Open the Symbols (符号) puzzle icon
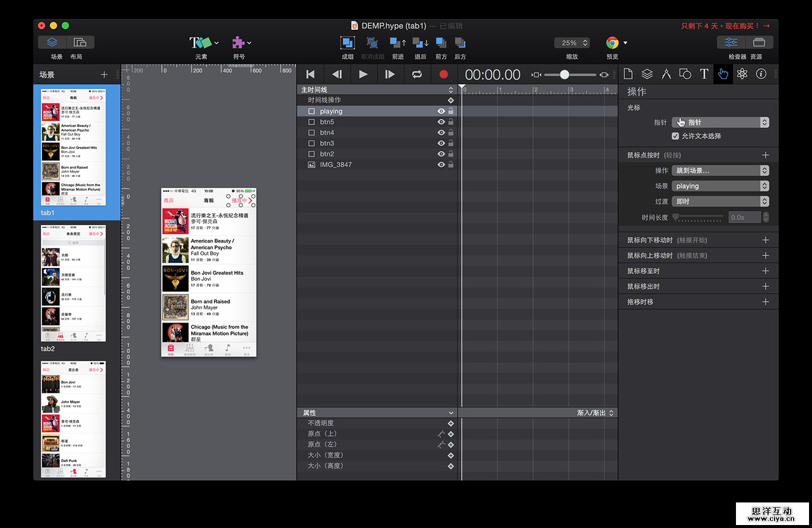The width and height of the screenshot is (812, 528). pyautogui.click(x=239, y=43)
